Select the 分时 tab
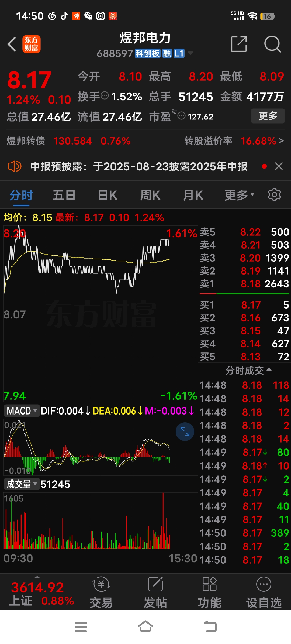 pyautogui.click(x=21, y=195)
